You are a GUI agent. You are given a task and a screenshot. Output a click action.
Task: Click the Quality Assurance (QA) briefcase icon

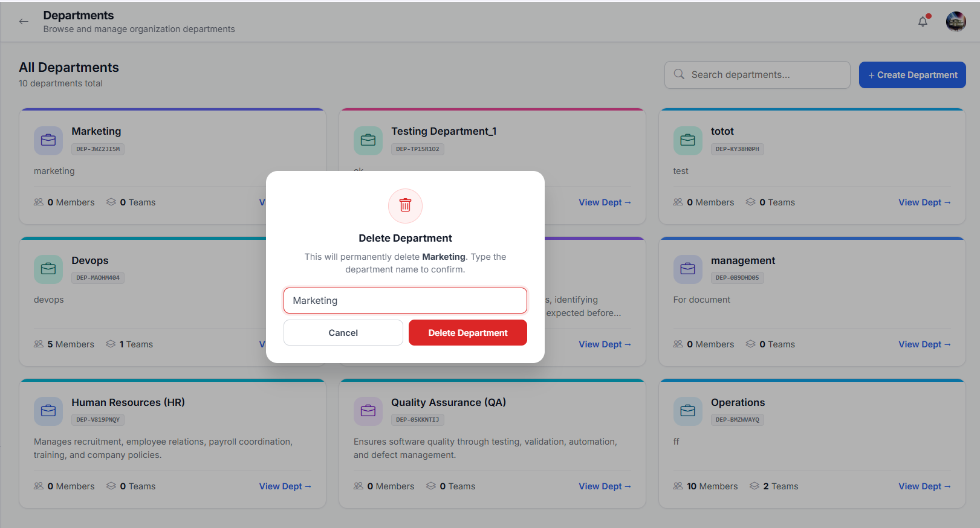368,411
